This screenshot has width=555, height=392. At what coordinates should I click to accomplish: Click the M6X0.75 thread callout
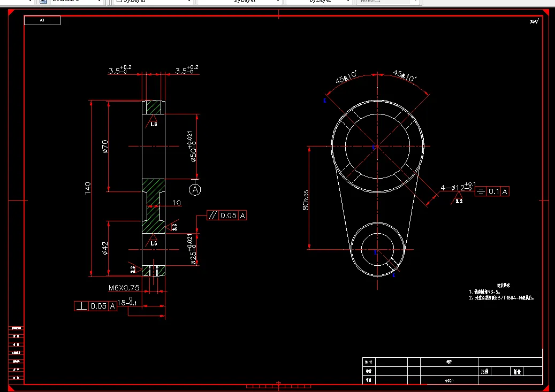(124, 288)
